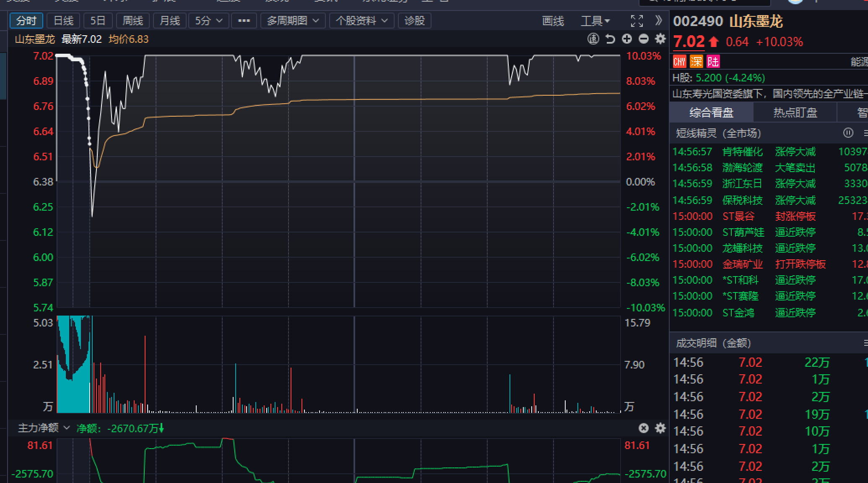Pause the 短线精灵 feed
This screenshot has height=483, width=868.
[x=848, y=133]
